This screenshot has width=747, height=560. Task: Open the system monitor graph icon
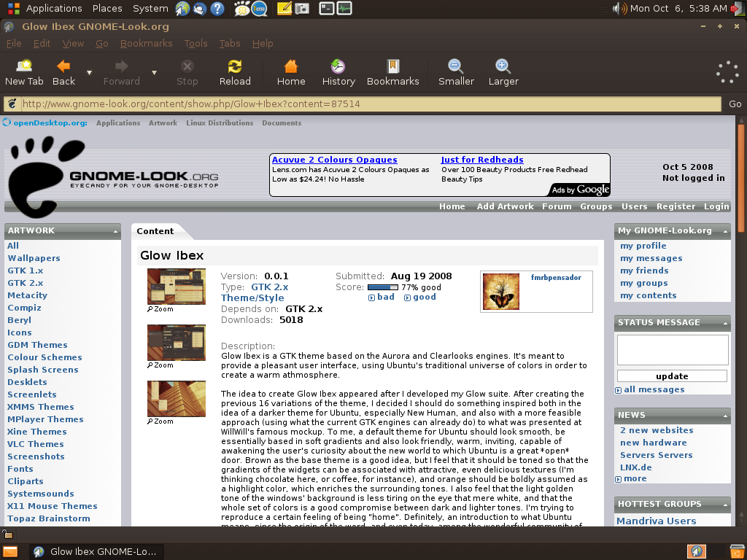click(x=344, y=8)
